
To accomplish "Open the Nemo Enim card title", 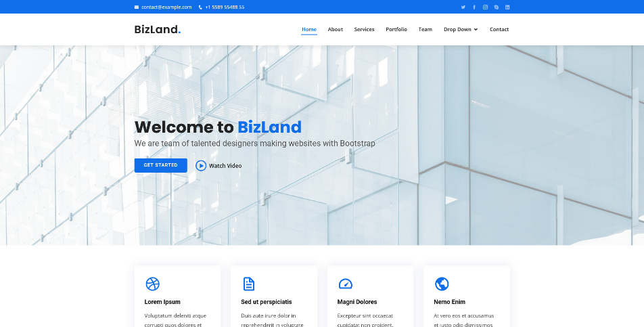I will 449,302.
